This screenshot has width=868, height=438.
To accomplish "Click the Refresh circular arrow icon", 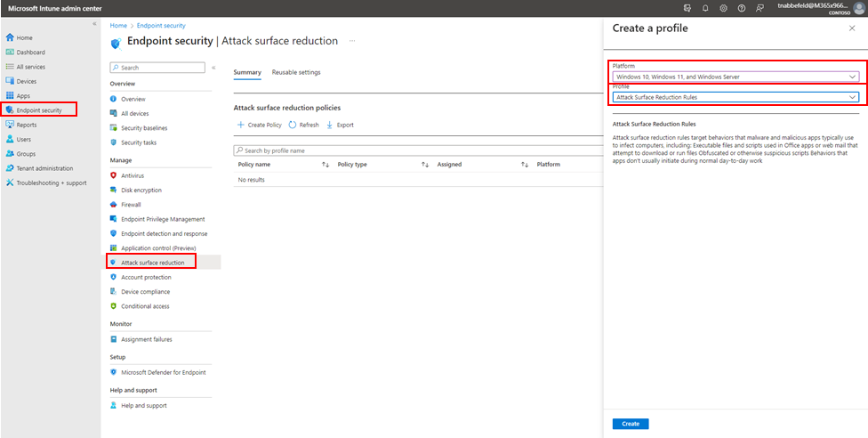I will click(293, 125).
